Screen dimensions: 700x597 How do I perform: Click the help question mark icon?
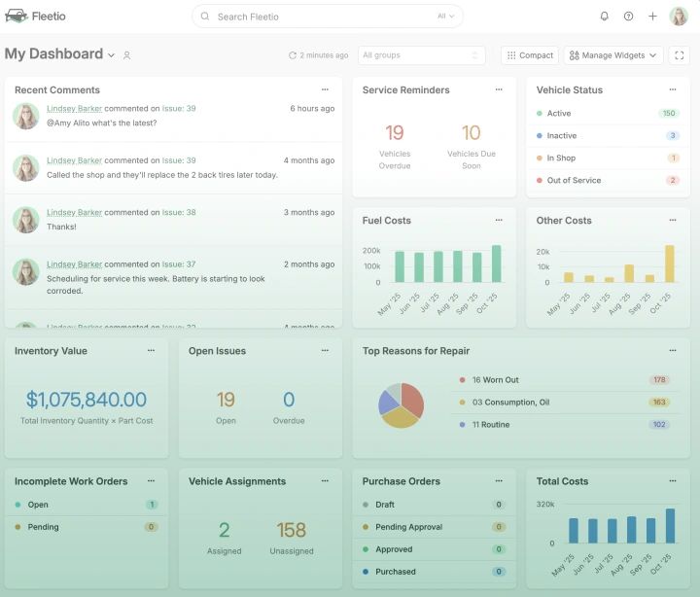pyautogui.click(x=628, y=17)
